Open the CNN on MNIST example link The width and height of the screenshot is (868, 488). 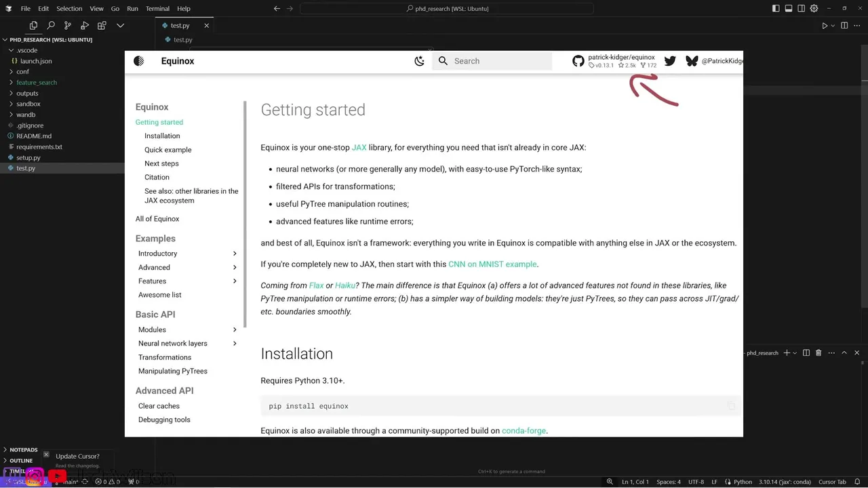492,264
